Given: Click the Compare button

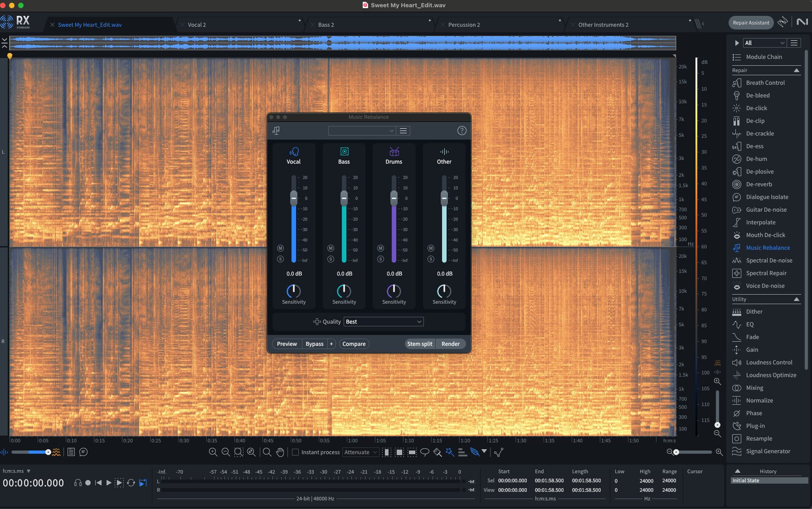Looking at the screenshot, I should coord(354,344).
